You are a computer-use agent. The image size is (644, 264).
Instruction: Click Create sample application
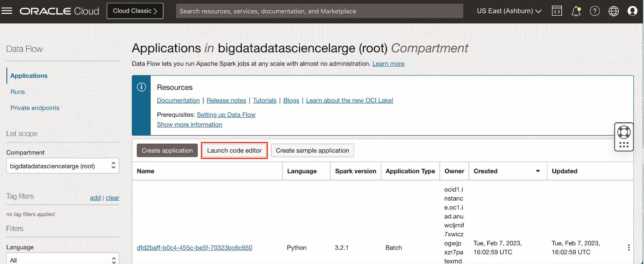(312, 151)
